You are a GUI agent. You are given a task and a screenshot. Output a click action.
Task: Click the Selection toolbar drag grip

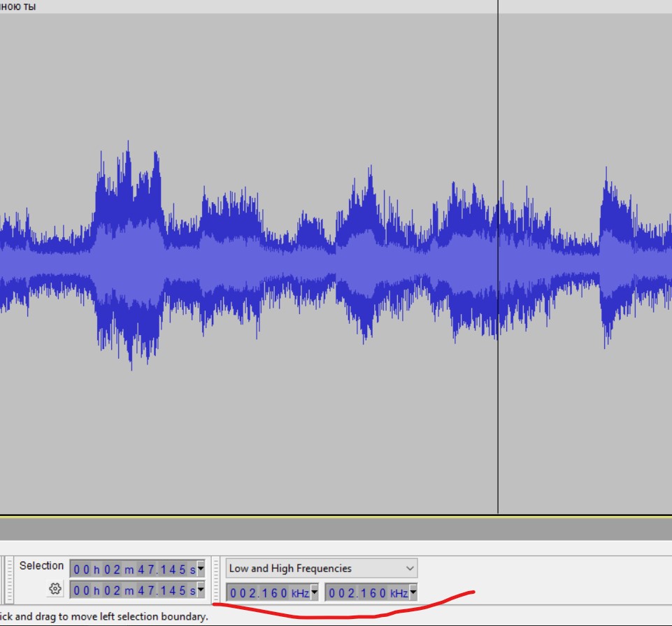9,579
